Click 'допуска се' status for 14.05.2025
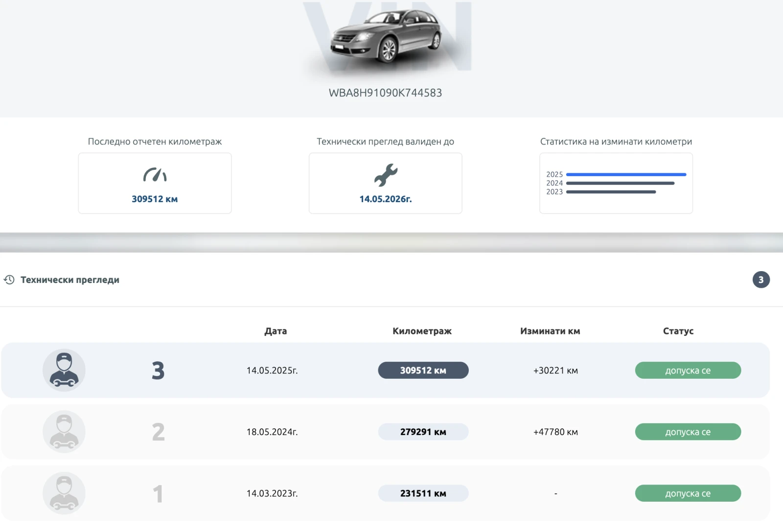 click(688, 370)
